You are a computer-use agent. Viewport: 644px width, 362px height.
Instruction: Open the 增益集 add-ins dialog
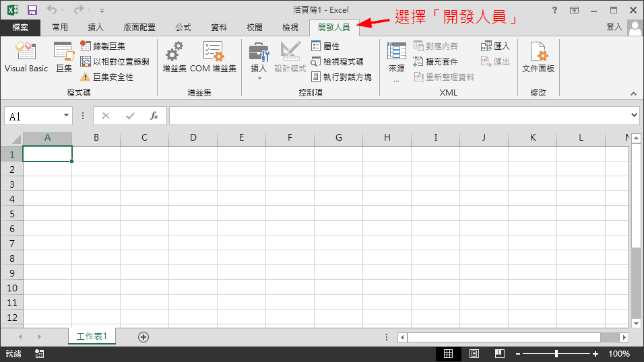[x=174, y=57]
